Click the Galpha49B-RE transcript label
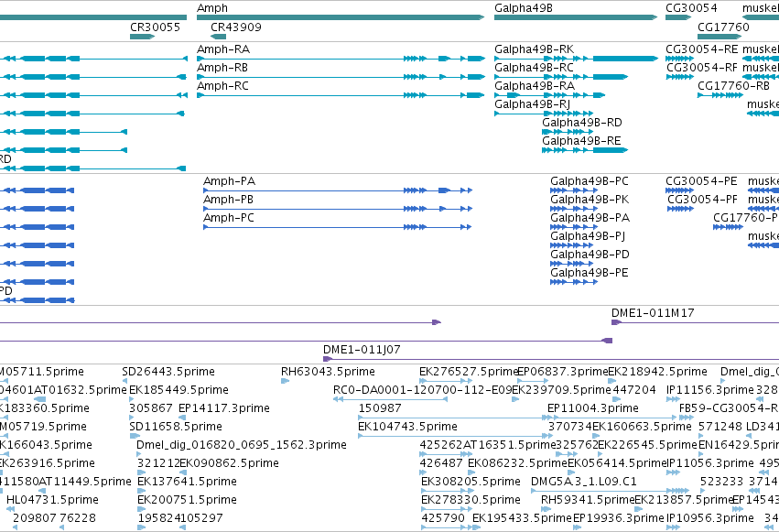Screen dimensions: 779x532 (x=582, y=141)
